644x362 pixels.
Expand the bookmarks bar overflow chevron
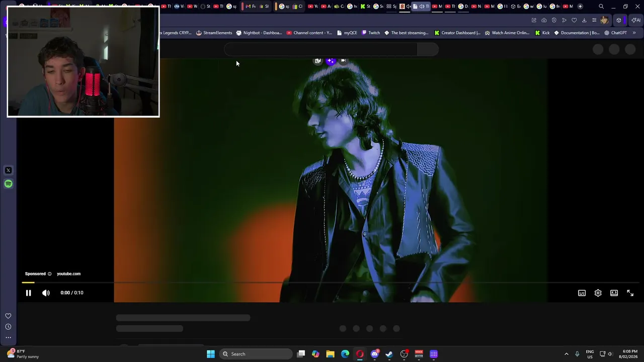tap(634, 33)
